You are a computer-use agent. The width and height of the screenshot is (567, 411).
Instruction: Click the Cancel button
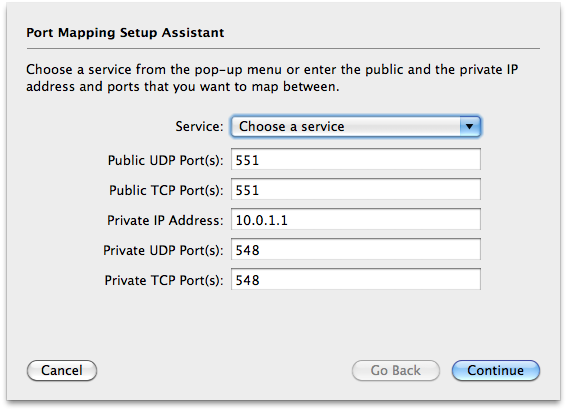62,371
